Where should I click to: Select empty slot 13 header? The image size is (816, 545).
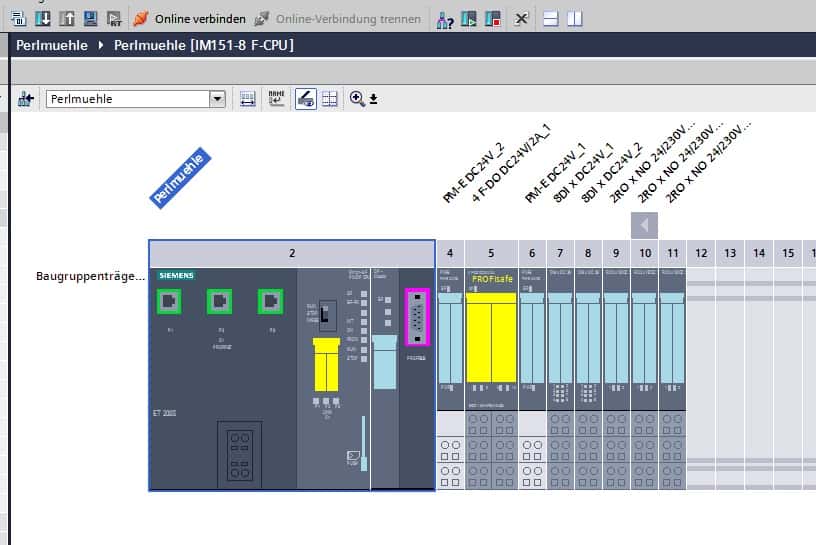[730, 254]
